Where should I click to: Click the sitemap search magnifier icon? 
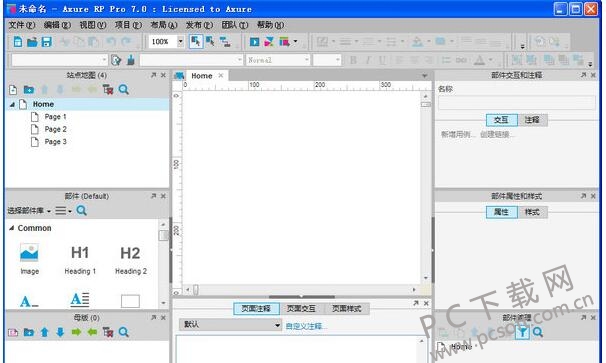[124, 90]
